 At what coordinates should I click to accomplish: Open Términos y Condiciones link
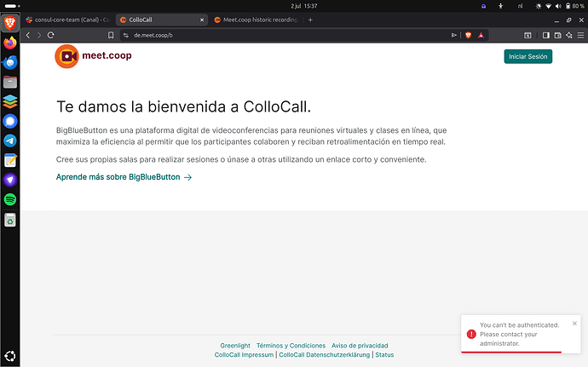tap(291, 345)
